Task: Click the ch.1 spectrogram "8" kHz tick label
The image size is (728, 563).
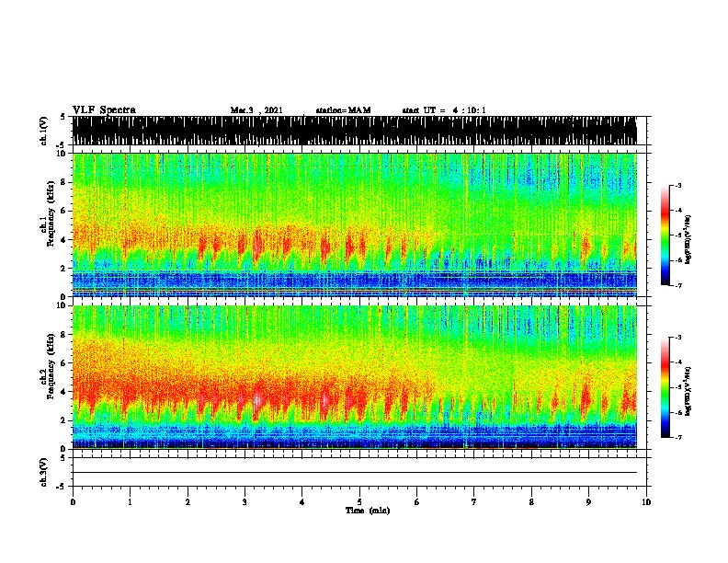Action: point(64,182)
